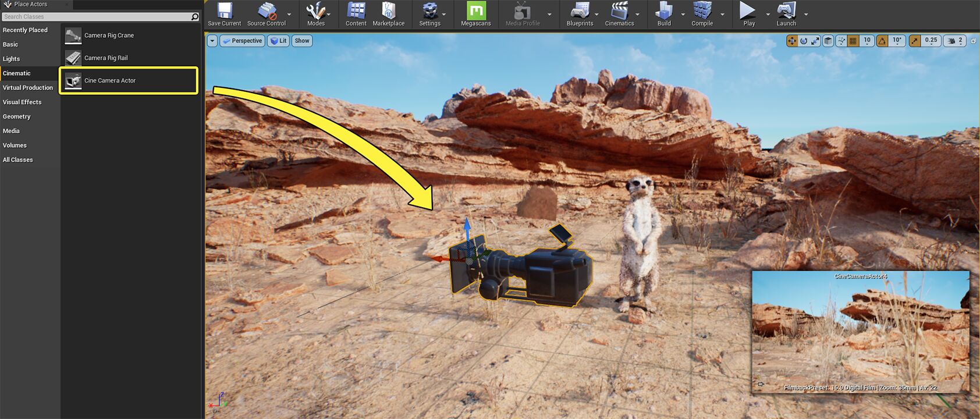This screenshot has height=419, width=980.
Task: Toggle grid snapping on or off
Action: 853,41
